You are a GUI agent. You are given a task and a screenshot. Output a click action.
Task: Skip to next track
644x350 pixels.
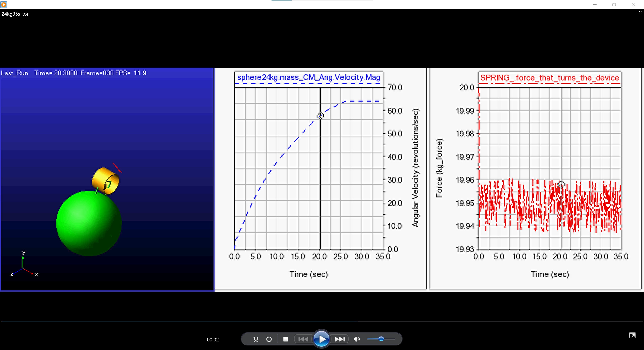[340, 339]
